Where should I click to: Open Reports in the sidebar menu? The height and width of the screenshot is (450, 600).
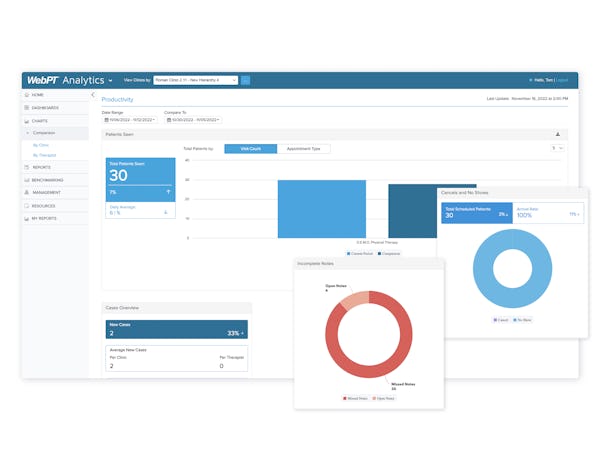pos(55,167)
